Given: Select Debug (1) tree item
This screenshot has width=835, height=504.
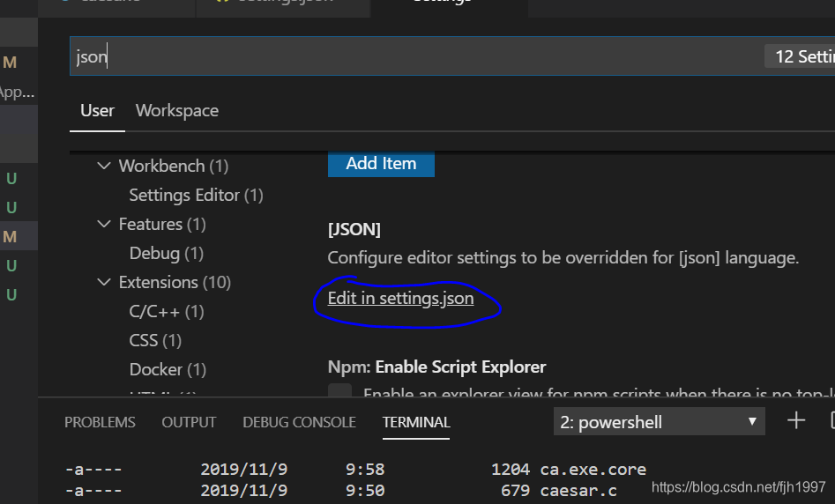Looking at the screenshot, I should click(x=166, y=254).
